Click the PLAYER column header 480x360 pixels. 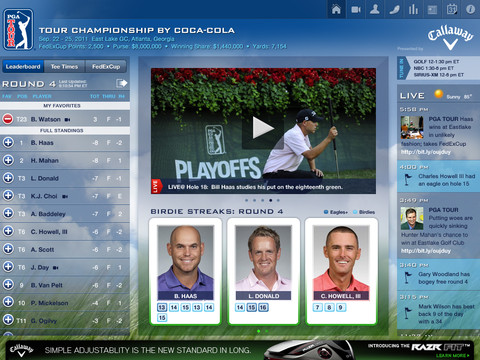click(x=42, y=96)
